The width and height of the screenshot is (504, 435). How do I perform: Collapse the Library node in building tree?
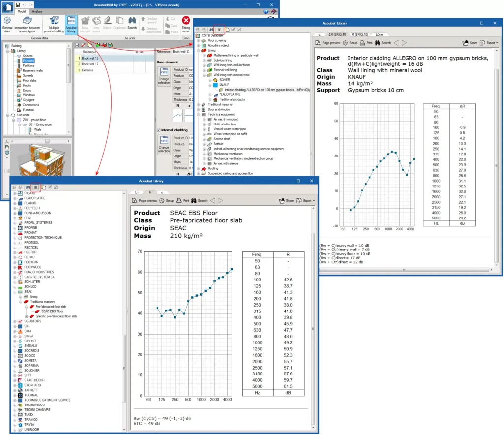[8, 51]
